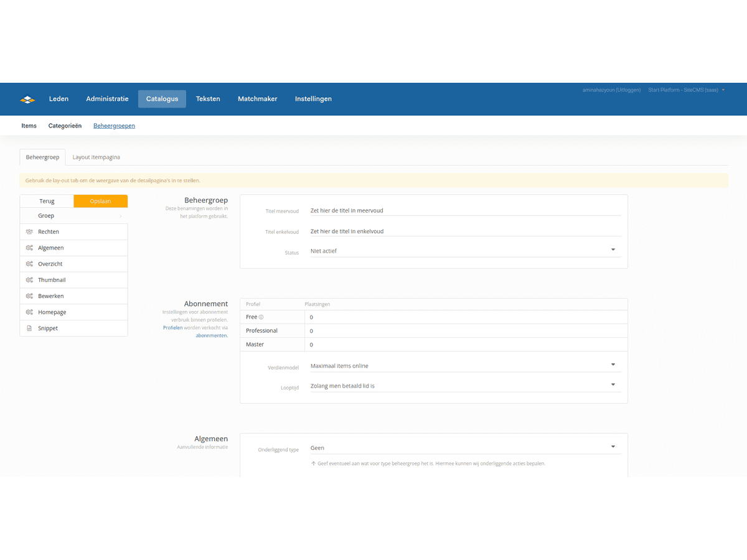The height and width of the screenshot is (560, 747).
Task: Open the Instellingen menu
Action: (x=313, y=99)
